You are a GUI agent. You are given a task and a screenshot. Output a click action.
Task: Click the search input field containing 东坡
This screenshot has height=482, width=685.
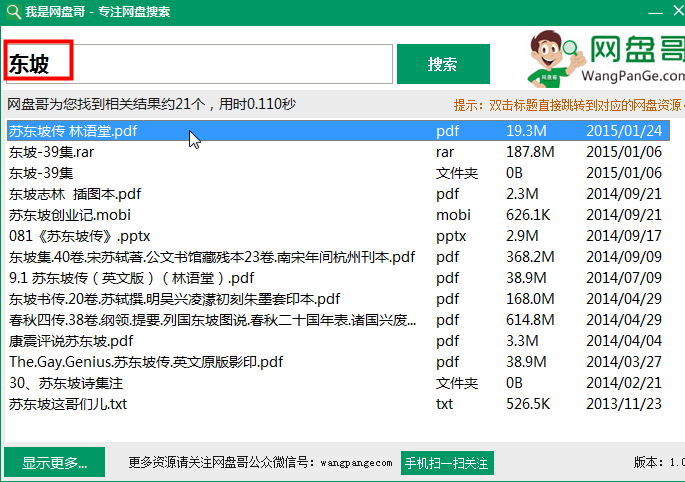198,63
